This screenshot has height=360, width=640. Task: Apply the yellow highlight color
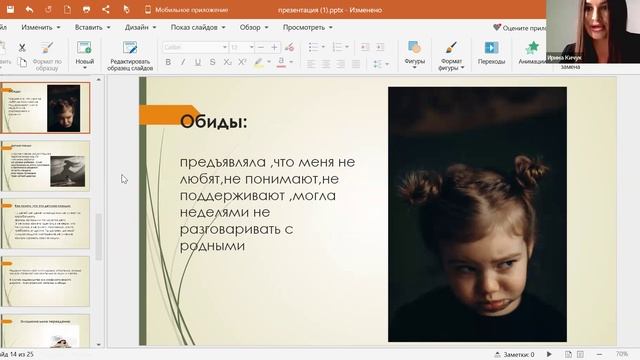click(x=258, y=62)
